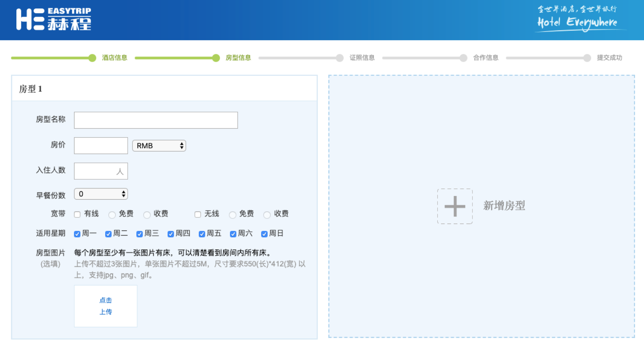
Task: Uncheck the 周五 checkbox
Action: pos(202,234)
